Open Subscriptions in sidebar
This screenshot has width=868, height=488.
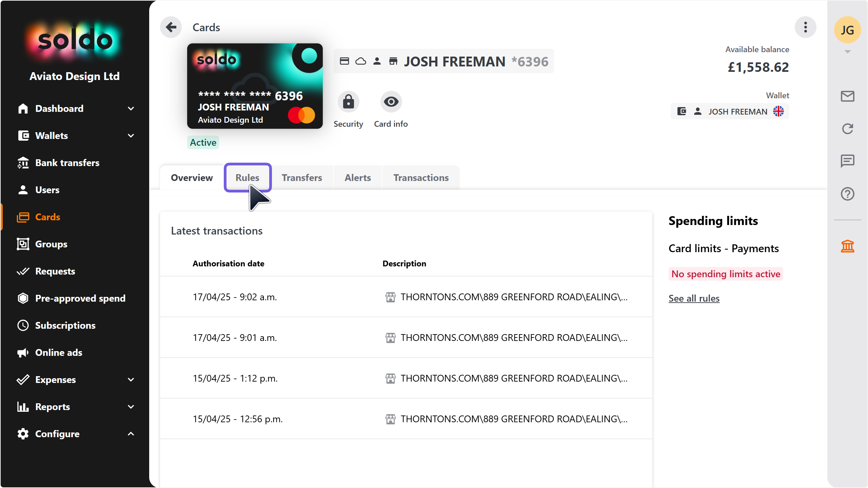click(x=65, y=325)
